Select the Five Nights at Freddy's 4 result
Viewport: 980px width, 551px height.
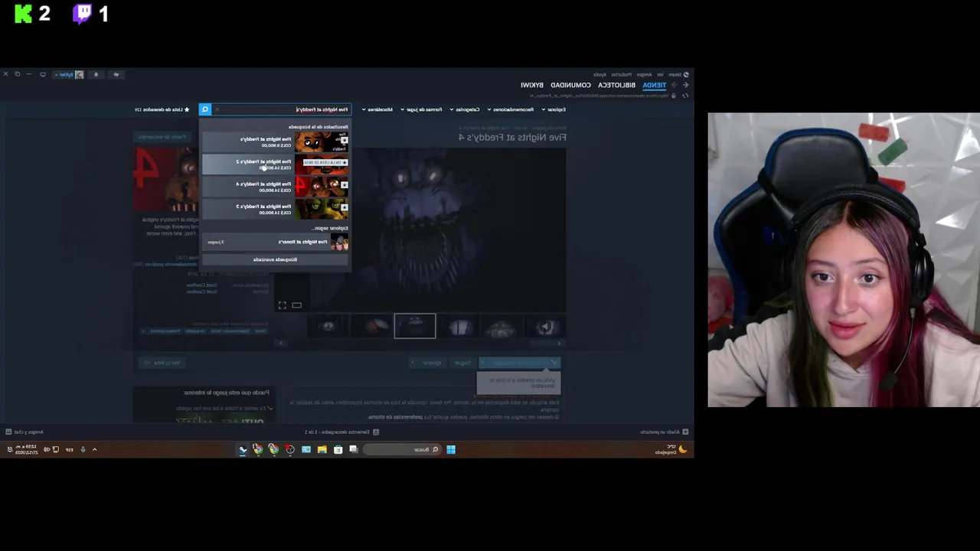(276, 186)
